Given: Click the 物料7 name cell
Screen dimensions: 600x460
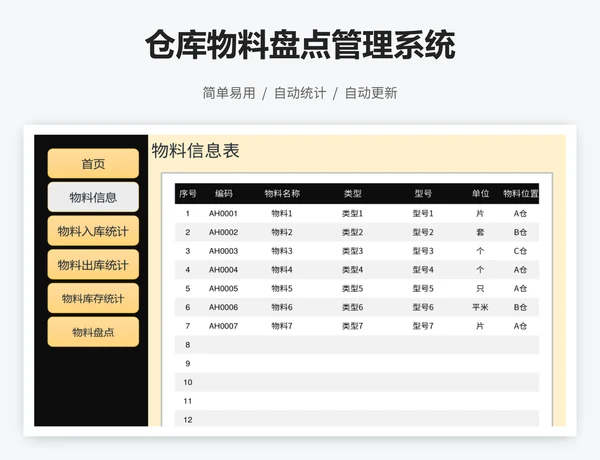Looking at the screenshot, I should coord(282,326).
